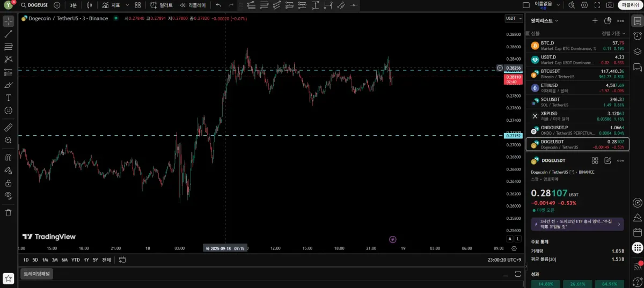Expand the 왓치리스트 watchlist dropdown
Screen dimensions: 644x288
pyautogui.click(x=545, y=20)
